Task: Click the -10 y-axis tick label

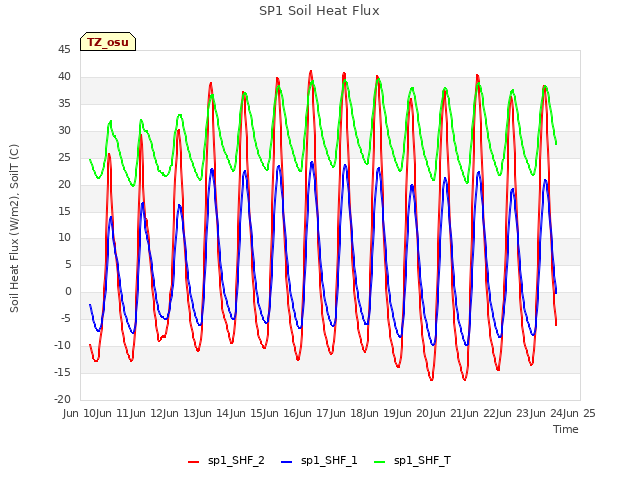Action: pos(62,346)
